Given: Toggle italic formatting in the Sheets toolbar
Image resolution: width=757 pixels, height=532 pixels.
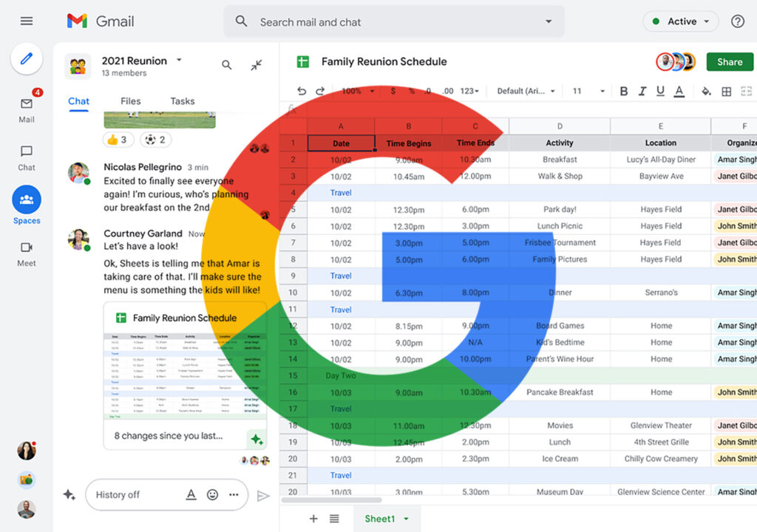Looking at the screenshot, I should coord(641,91).
